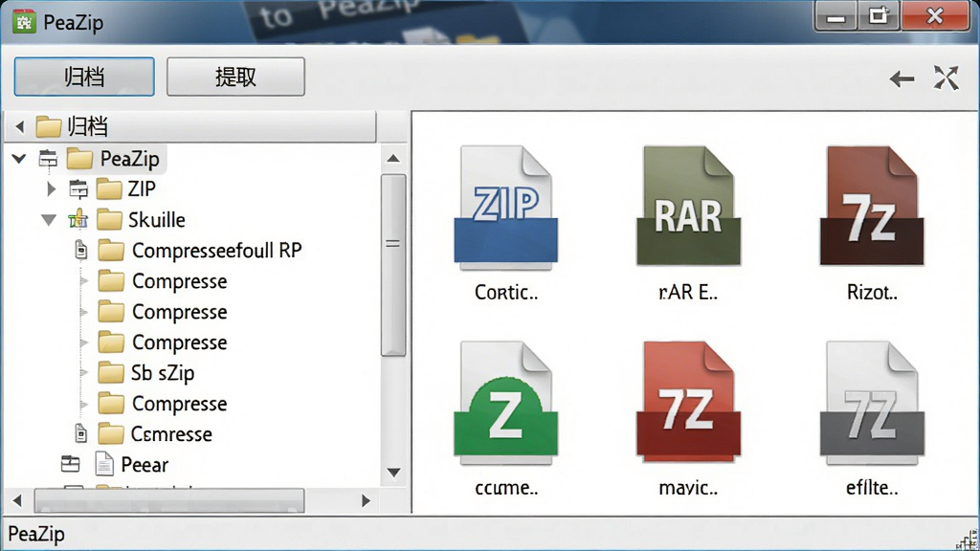Click the colored icon beside Skuille folder
The image size is (980, 551).
(78, 219)
